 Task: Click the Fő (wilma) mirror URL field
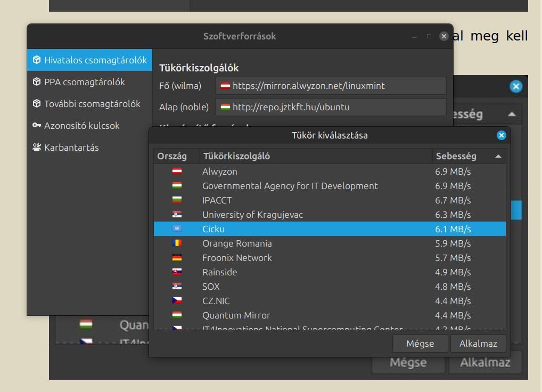point(331,86)
